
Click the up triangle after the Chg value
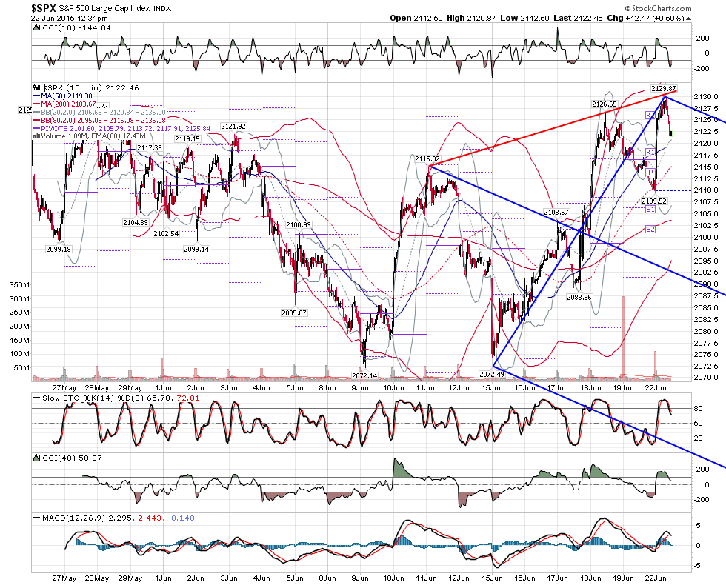coord(689,19)
